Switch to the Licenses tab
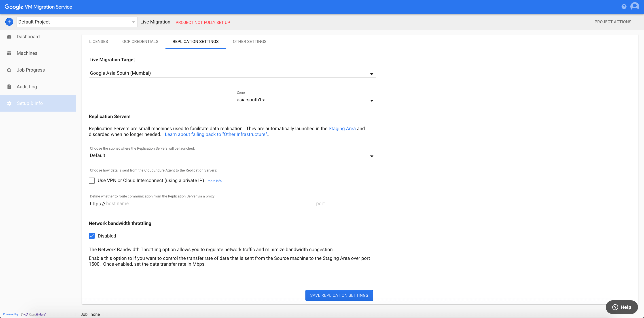This screenshot has width=644, height=318. click(x=98, y=42)
